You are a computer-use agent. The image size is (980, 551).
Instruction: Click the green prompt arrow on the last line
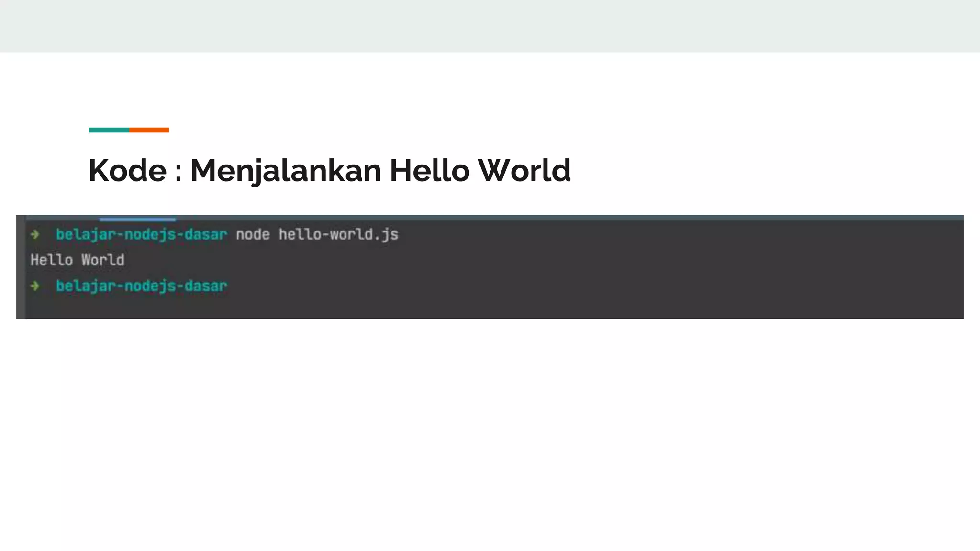(x=35, y=286)
